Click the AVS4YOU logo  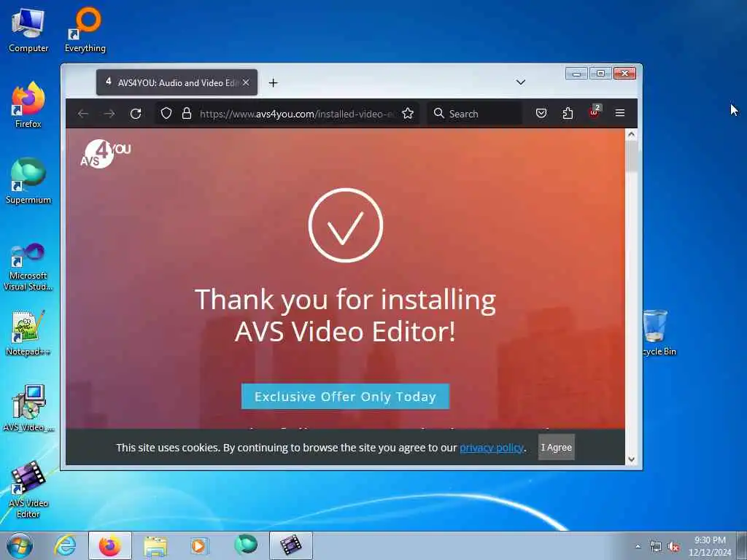(106, 153)
